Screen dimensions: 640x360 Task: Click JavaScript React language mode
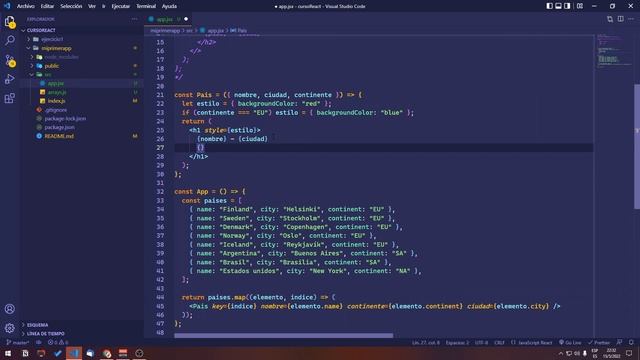(x=531, y=342)
